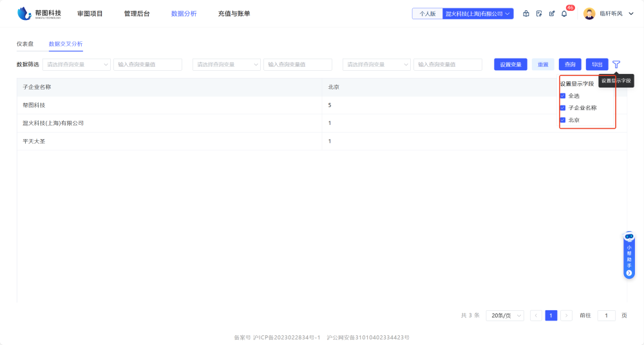644x345 pixels.
Task: Uncheck the 北京 field checkbox
Action: point(563,120)
